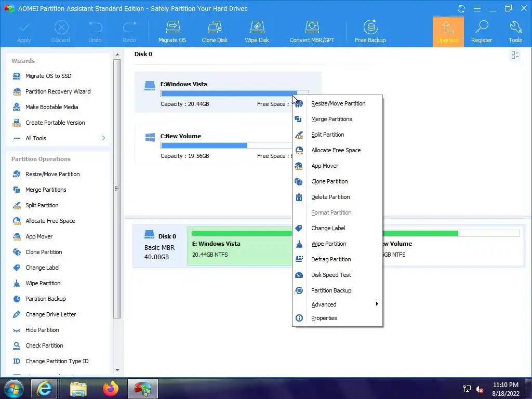Viewport: 532px width, 399px height.
Task: Open the Tools wrench icon
Action: click(515, 32)
